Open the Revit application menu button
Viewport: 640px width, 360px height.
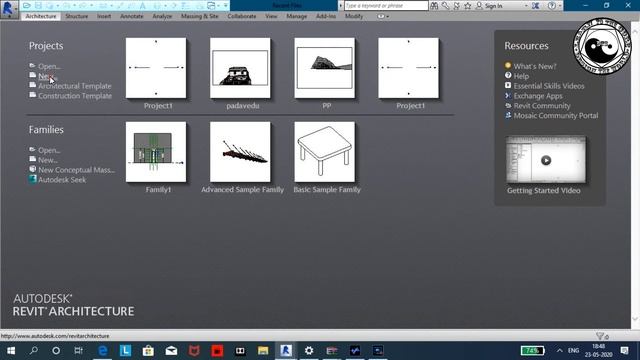click(x=9, y=9)
